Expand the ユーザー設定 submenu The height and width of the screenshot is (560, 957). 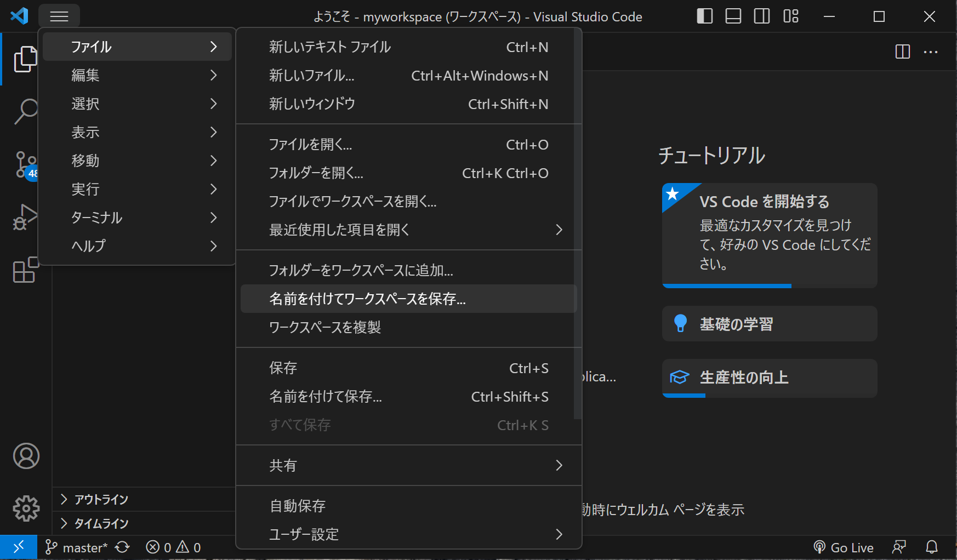408,534
